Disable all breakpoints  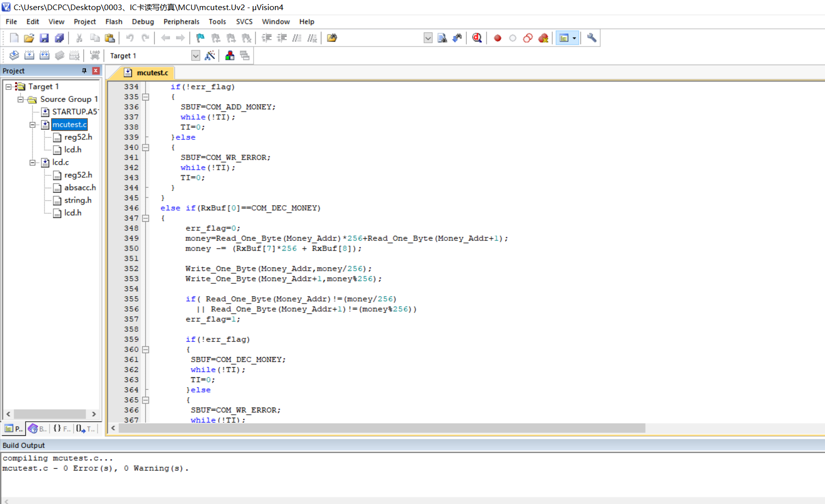(528, 38)
